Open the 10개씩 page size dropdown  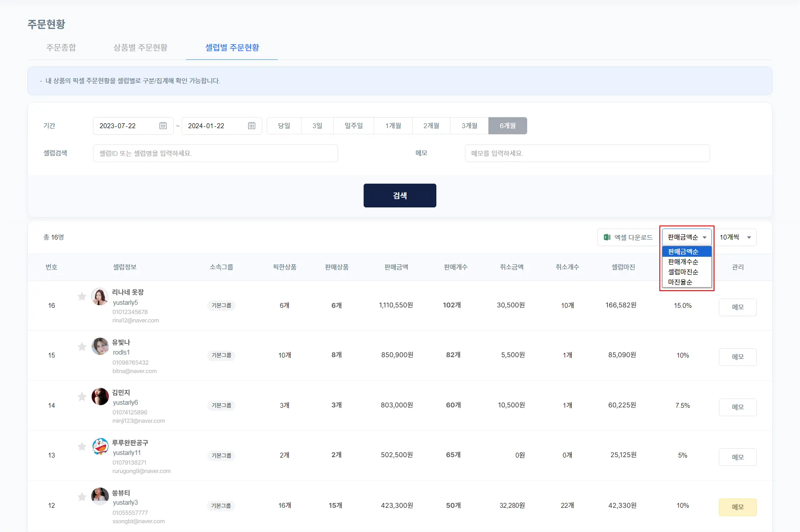pos(735,237)
